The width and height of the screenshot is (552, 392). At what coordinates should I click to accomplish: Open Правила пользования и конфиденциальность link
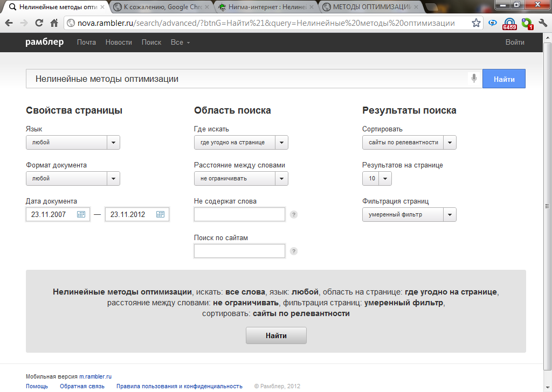click(180, 386)
